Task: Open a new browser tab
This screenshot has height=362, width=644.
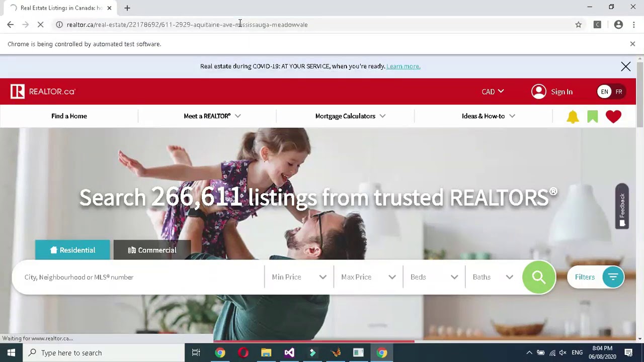Action: pyautogui.click(x=127, y=8)
